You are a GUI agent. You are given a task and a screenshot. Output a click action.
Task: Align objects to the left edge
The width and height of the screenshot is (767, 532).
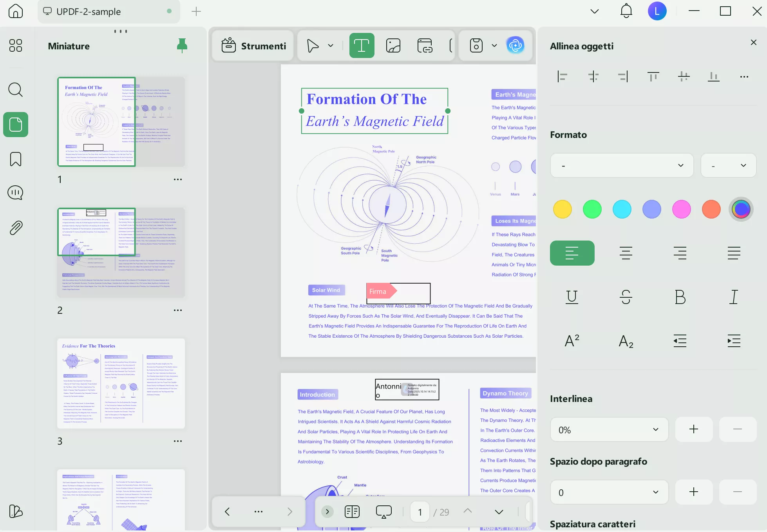pos(563,76)
